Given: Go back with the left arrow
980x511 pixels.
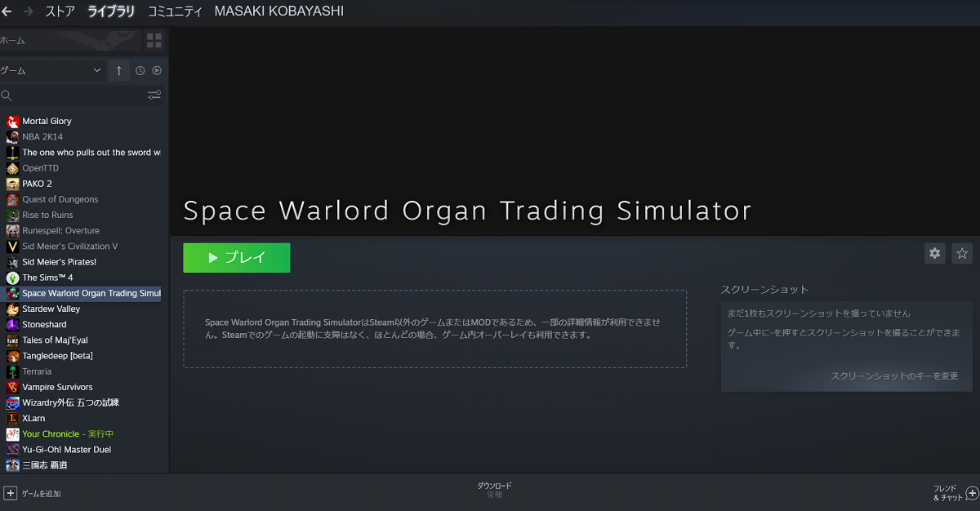Looking at the screenshot, I should [x=7, y=11].
